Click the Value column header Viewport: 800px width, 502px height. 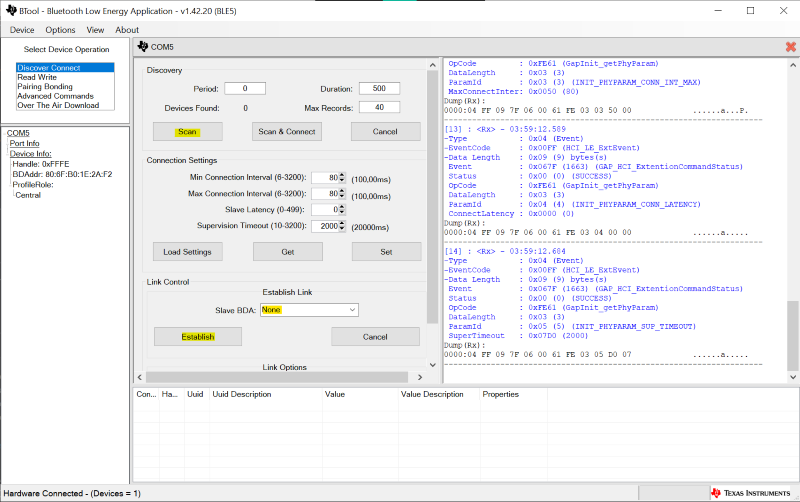[x=360, y=394]
